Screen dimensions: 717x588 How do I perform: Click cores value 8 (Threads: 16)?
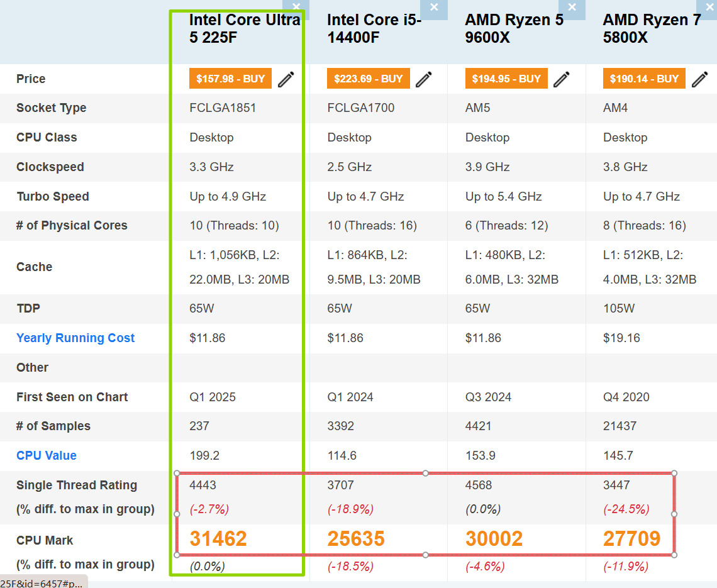point(644,225)
